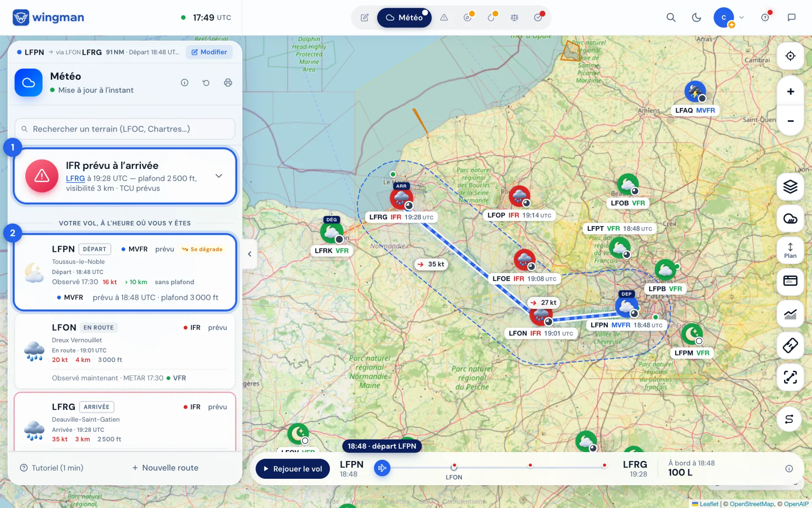Screen dimensions: 812x508
Task: Collapse the side panel with left chevron
Action: pos(250,254)
